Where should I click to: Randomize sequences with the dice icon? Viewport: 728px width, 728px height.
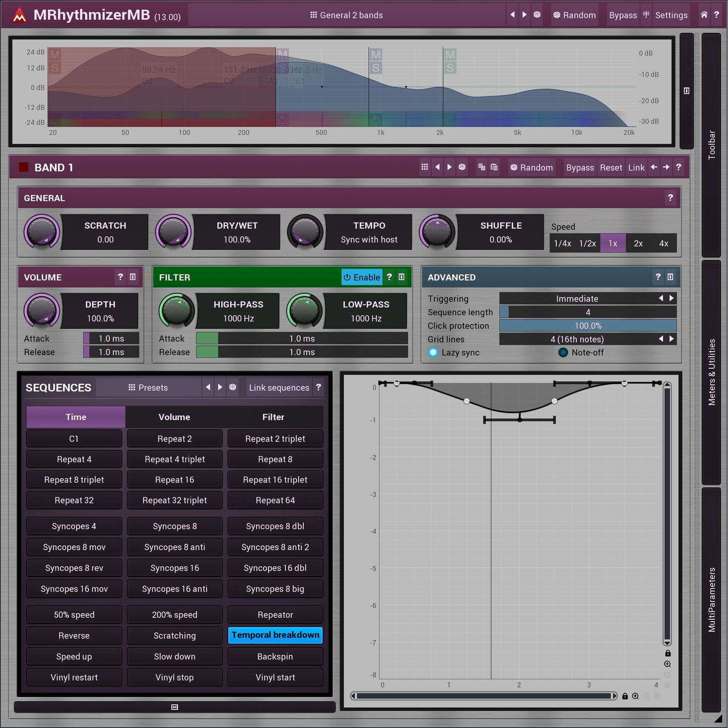click(x=233, y=387)
